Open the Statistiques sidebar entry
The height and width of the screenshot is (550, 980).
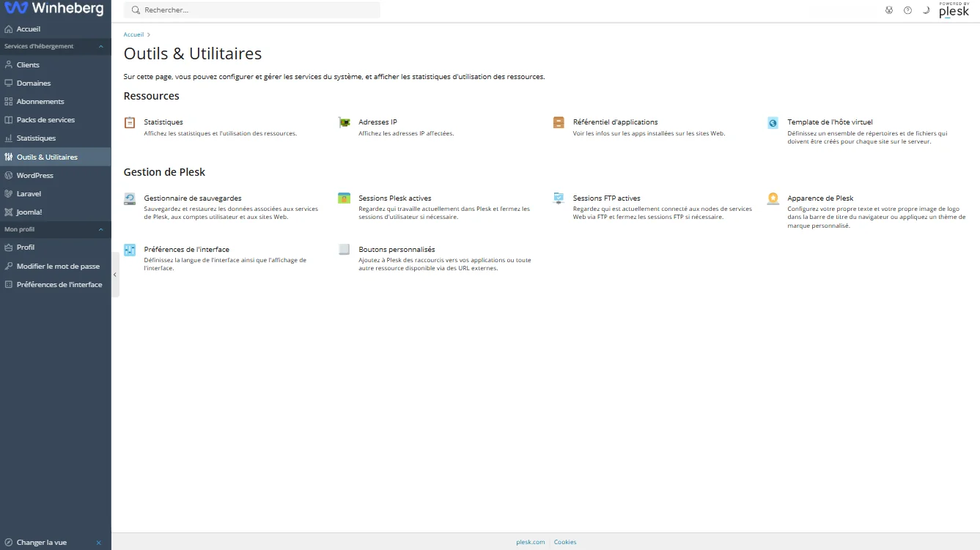[x=56, y=138]
